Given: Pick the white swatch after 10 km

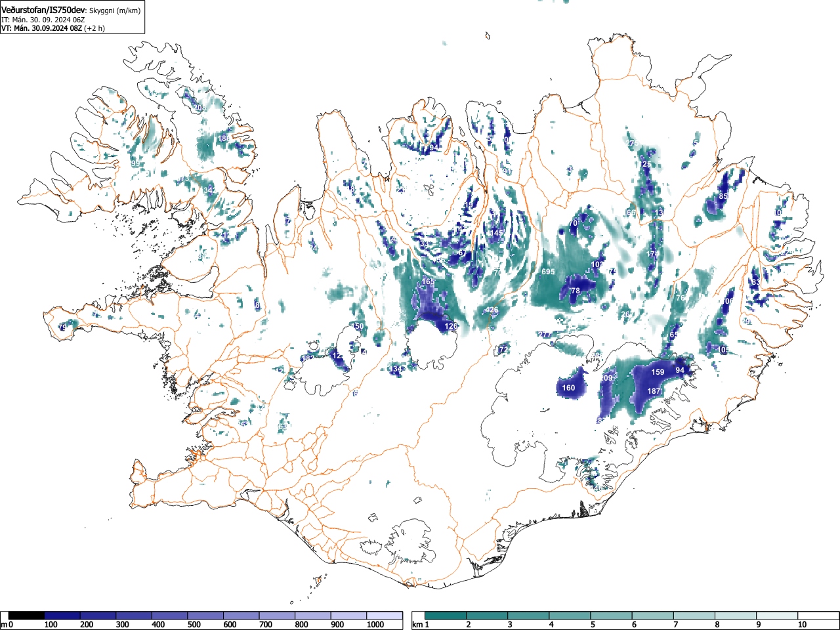Looking at the screenshot, I should click(818, 616).
